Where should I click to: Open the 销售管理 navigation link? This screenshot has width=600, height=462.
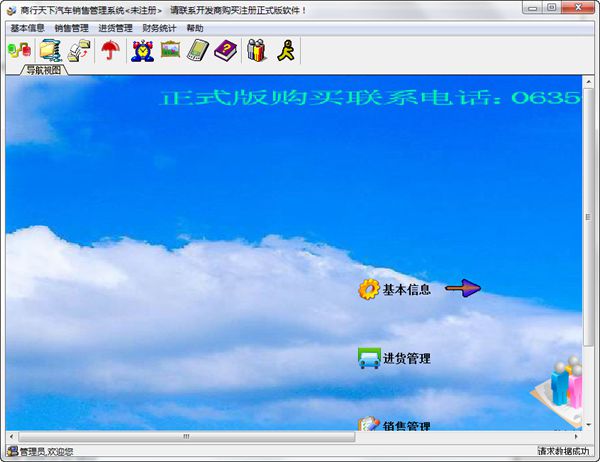[x=407, y=425]
